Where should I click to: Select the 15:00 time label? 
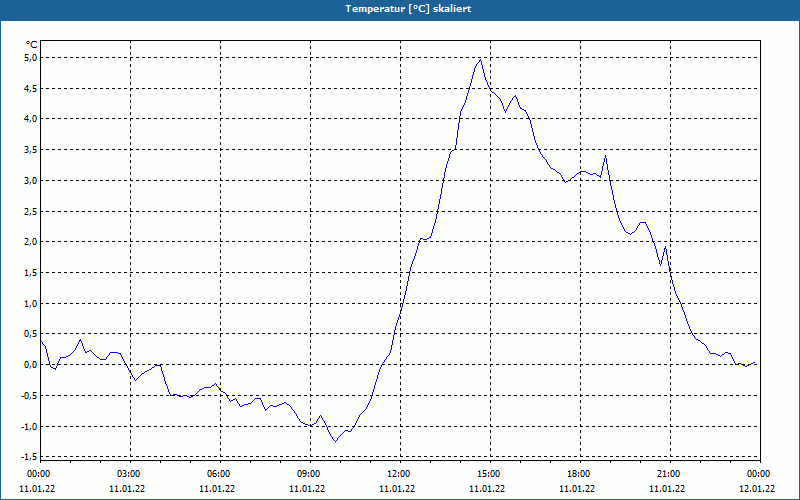pyautogui.click(x=490, y=474)
